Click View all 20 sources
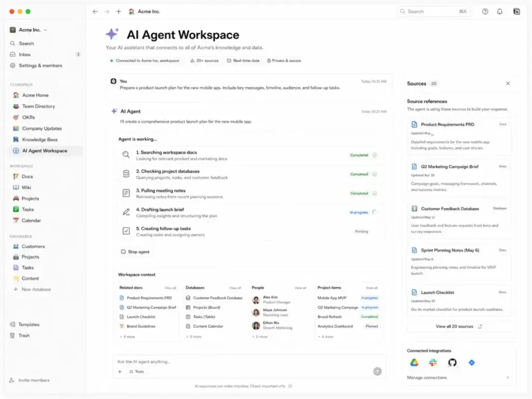 click(x=459, y=326)
